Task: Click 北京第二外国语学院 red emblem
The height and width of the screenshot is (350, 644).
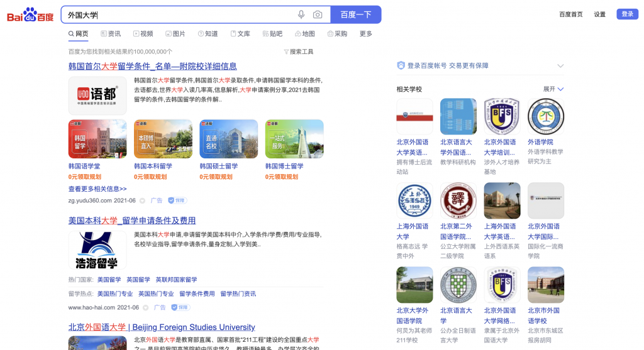Action: pyautogui.click(x=458, y=200)
